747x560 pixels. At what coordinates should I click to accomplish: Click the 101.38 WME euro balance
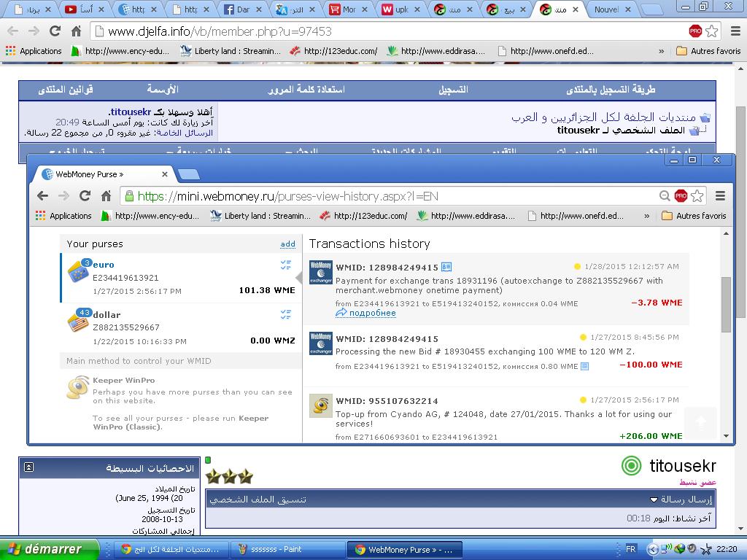267,290
